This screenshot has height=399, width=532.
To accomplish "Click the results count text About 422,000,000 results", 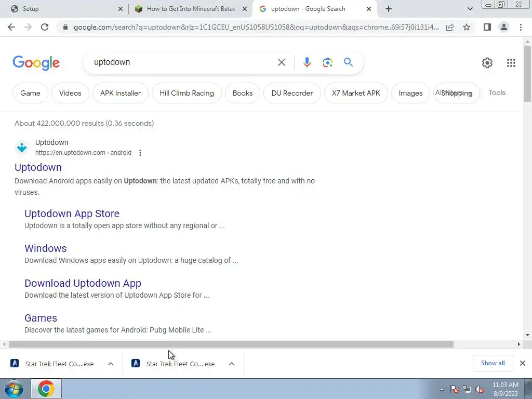I will 84,123.
